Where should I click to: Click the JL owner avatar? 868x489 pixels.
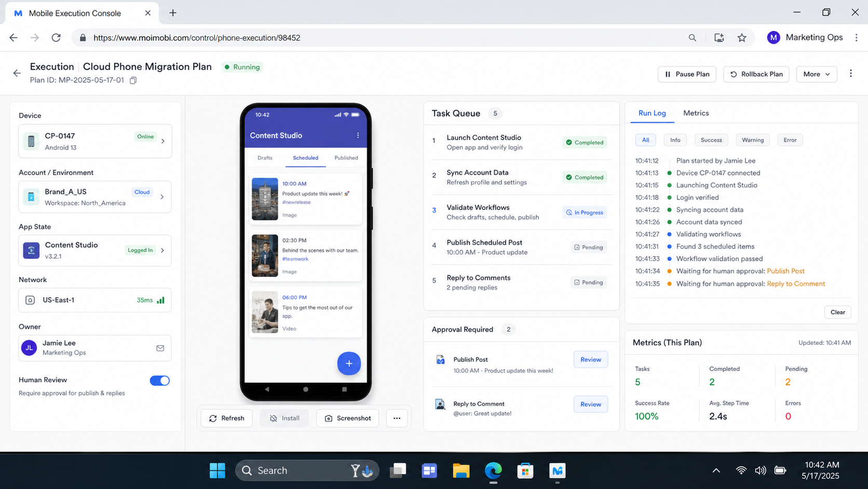29,348
